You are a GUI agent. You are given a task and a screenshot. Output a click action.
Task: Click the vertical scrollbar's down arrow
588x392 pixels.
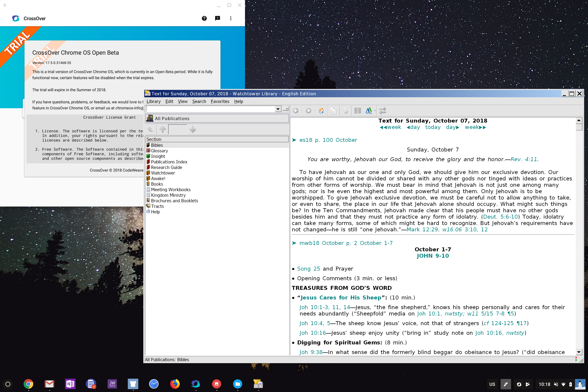(579, 352)
